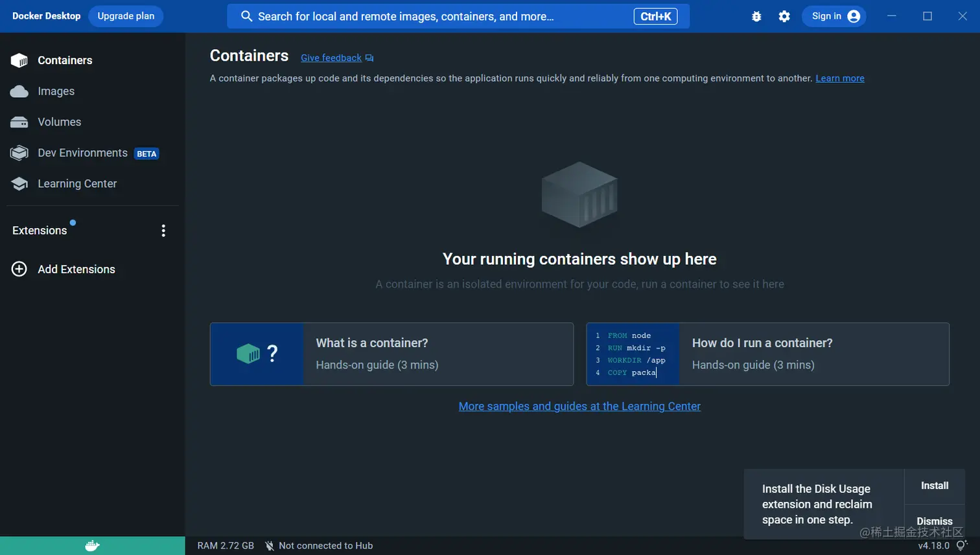Open the Containers icon in sidebar

click(19, 60)
